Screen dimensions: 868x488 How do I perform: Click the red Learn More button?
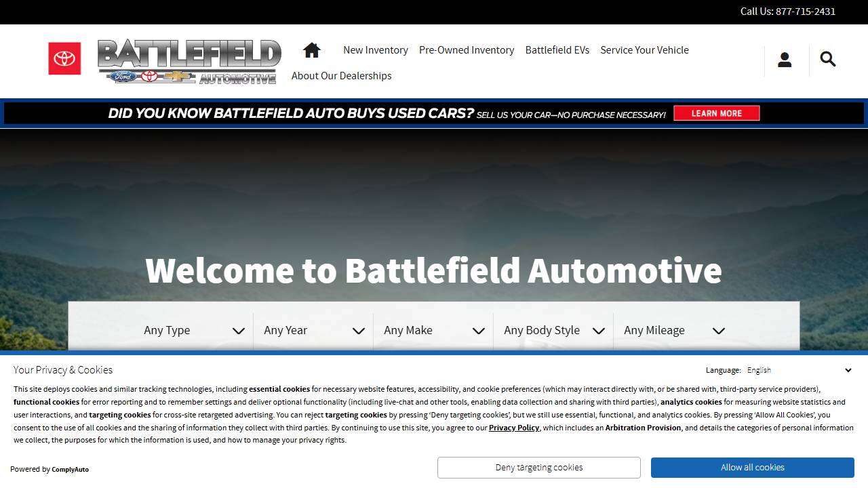point(717,113)
